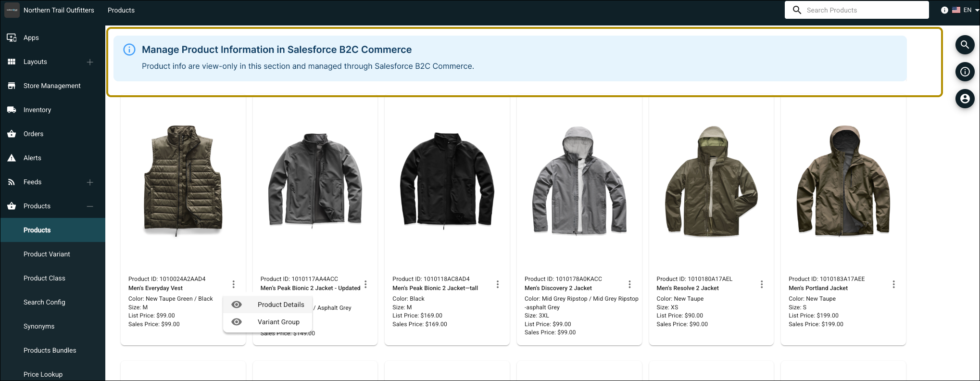Image resolution: width=980 pixels, height=381 pixels.
Task: Click the Orders basket icon
Action: pos(12,134)
